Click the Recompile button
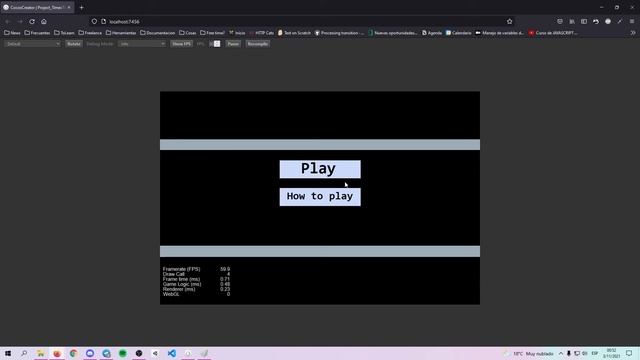 click(258, 44)
